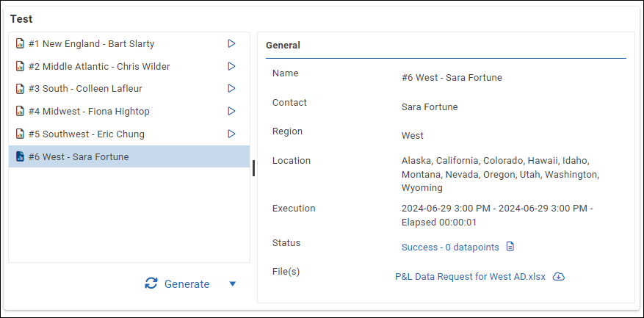Open the Success - 0 datapoints link
The image size is (644, 318).
[x=450, y=247]
